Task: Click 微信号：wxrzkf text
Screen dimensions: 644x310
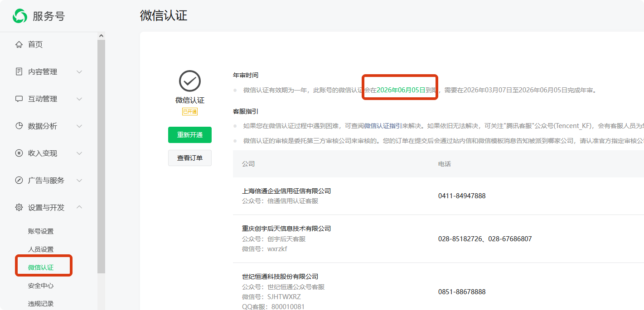Action: pos(265,249)
